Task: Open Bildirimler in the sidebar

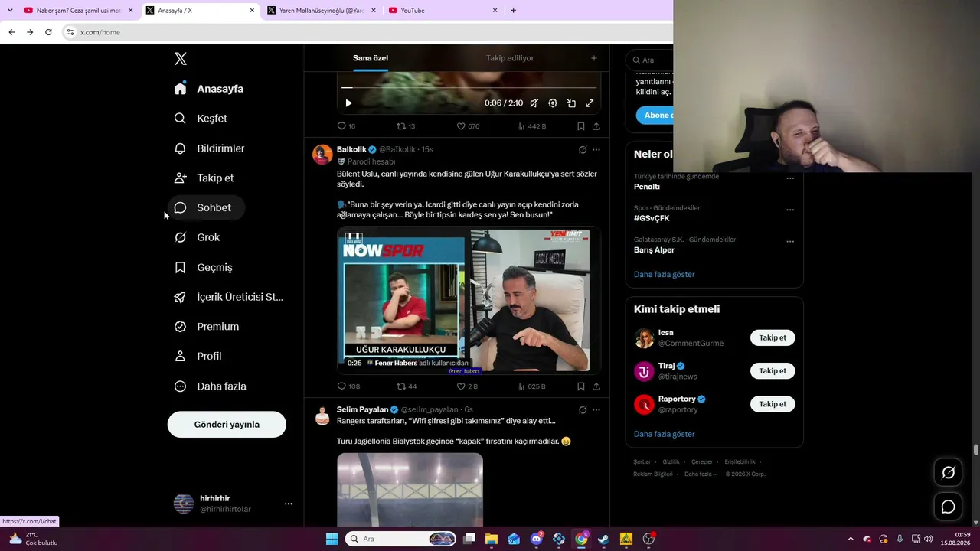Action: [210, 148]
